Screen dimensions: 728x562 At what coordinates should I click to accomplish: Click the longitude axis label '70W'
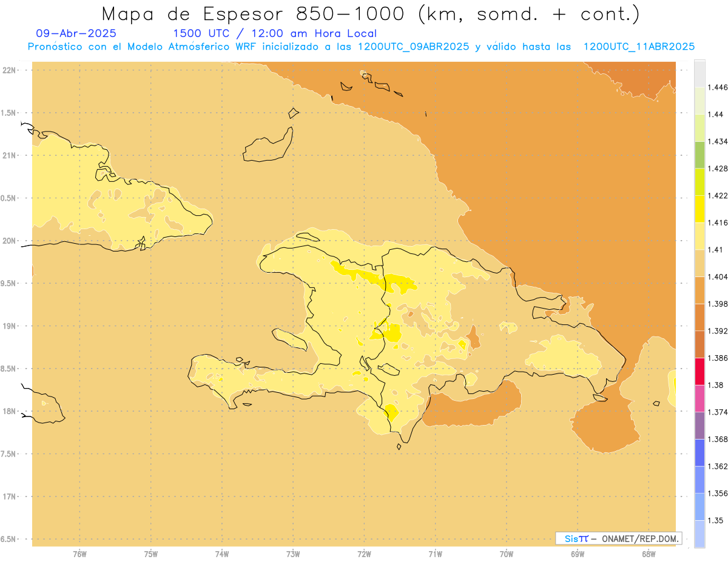(x=507, y=554)
